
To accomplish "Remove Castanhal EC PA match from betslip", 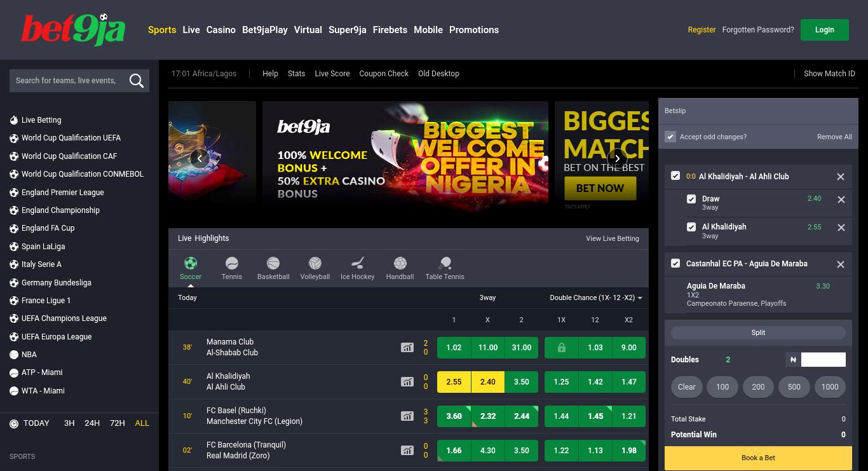I will 841,264.
